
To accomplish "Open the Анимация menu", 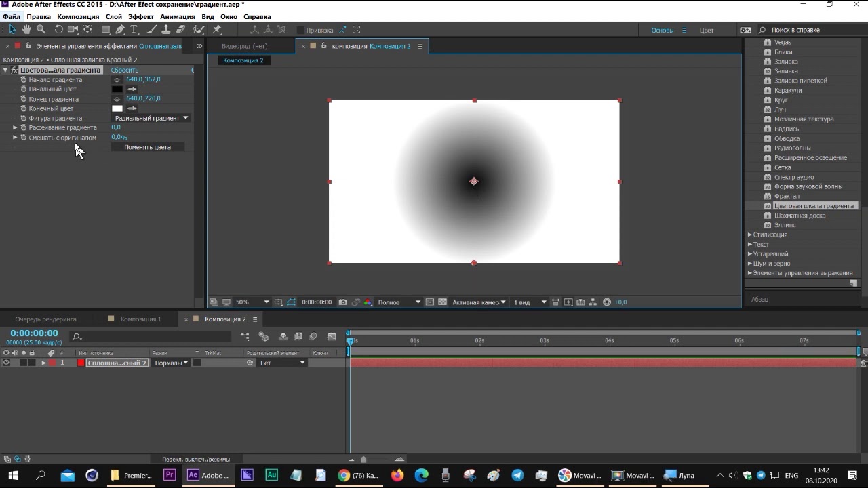I will pos(178,16).
